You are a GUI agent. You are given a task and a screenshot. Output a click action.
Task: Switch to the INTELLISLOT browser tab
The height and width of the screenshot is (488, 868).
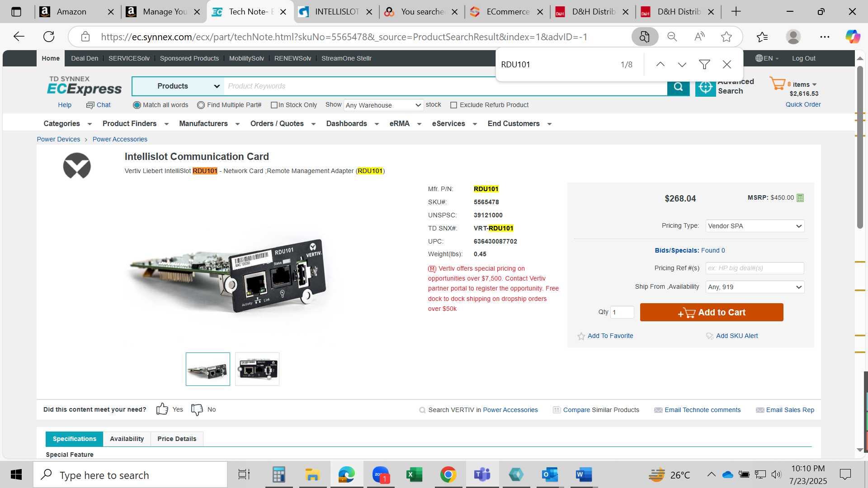click(x=336, y=12)
